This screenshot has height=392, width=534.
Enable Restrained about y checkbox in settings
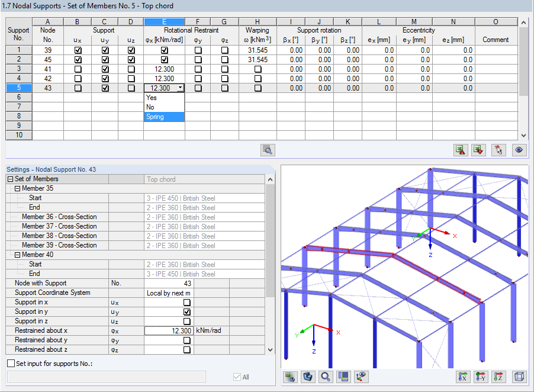(x=186, y=340)
